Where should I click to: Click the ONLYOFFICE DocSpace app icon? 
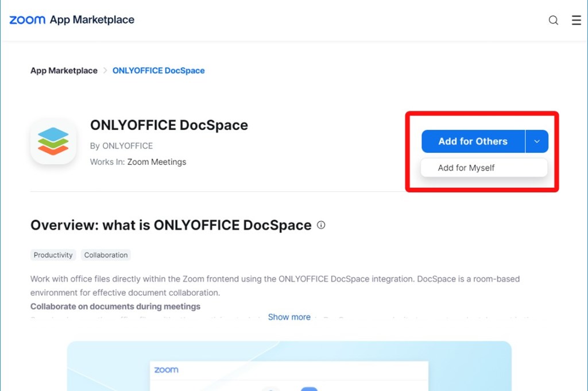(x=53, y=141)
